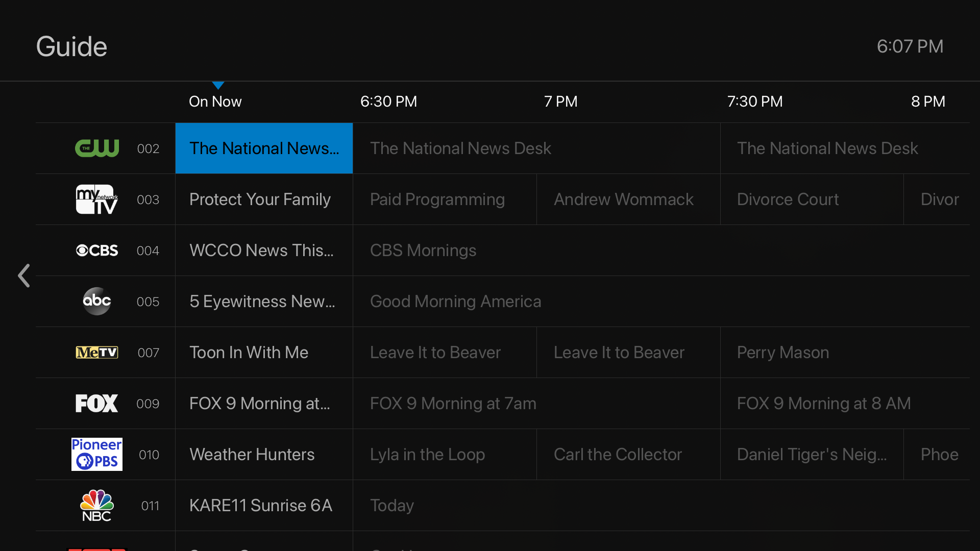Select the MyNetworkTV channel logo
This screenshot has height=551, width=980.
click(97, 199)
